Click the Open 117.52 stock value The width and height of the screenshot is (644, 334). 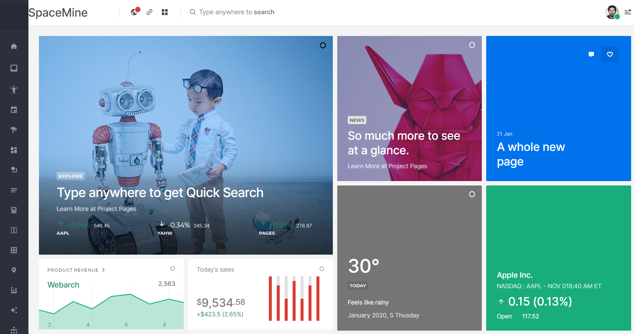[518, 316]
